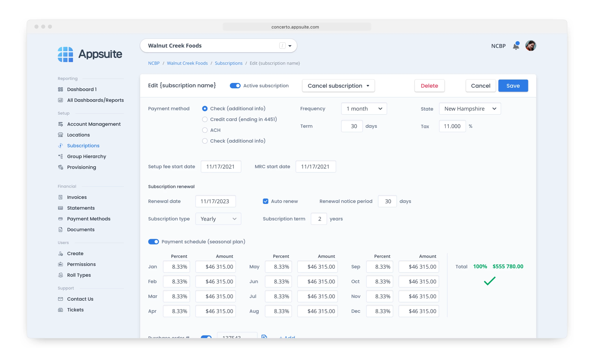
Task: Click the blue Save button
Action: 513,86
